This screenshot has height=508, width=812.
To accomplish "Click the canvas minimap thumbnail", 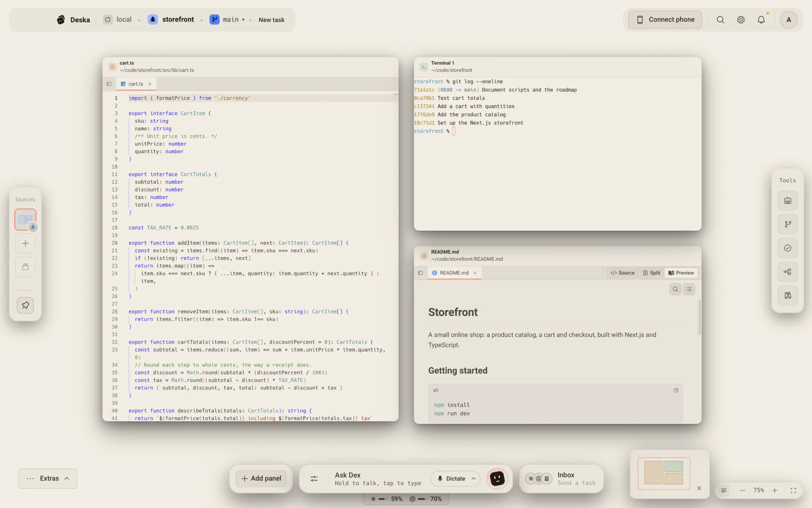I will (x=664, y=473).
